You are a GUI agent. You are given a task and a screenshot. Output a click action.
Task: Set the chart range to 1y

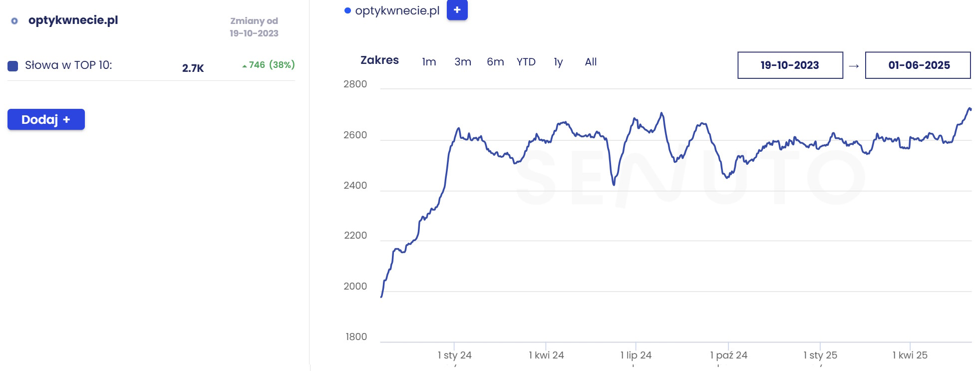pyautogui.click(x=558, y=62)
